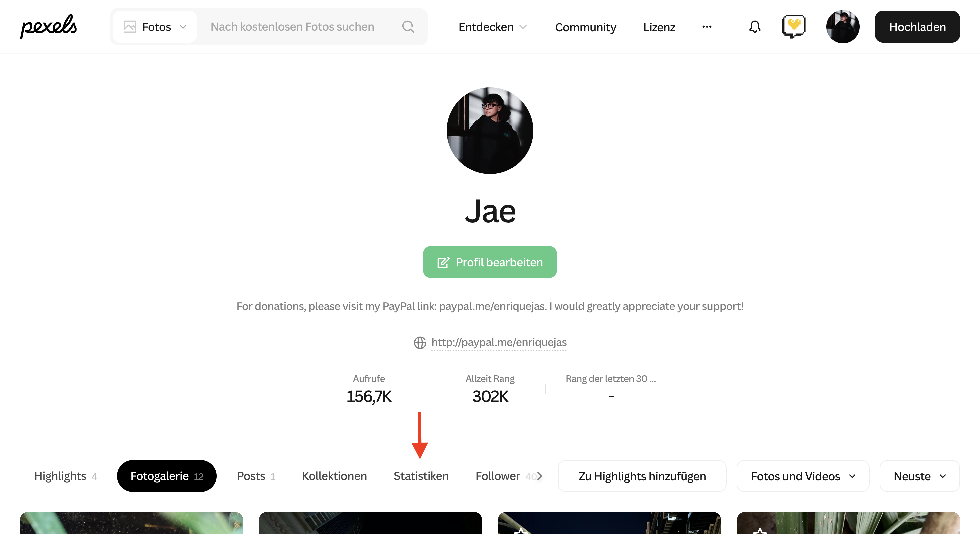Screen dimensions: 980x534
Task: Open the three-dots more menu
Action: click(707, 27)
